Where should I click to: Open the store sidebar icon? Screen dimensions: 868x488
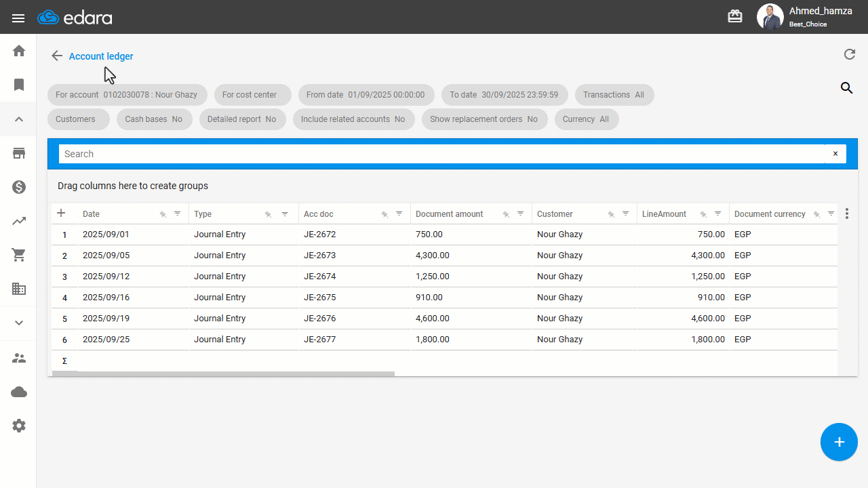tap(19, 153)
